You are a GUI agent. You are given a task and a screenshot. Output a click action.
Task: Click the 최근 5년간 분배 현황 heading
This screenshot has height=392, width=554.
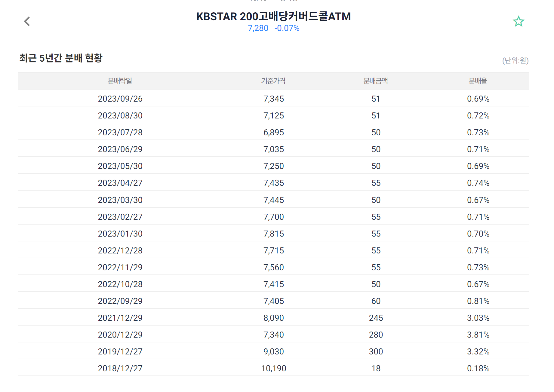pyautogui.click(x=61, y=58)
